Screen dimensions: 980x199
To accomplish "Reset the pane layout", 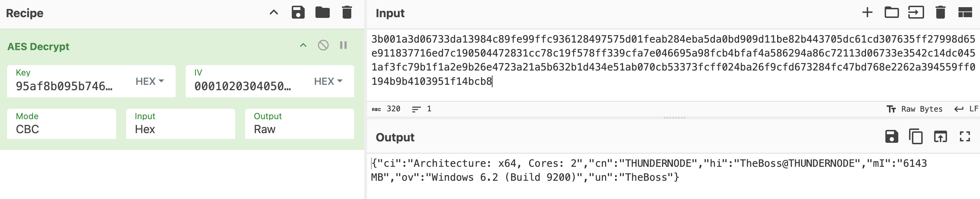I will pos(965,13).
